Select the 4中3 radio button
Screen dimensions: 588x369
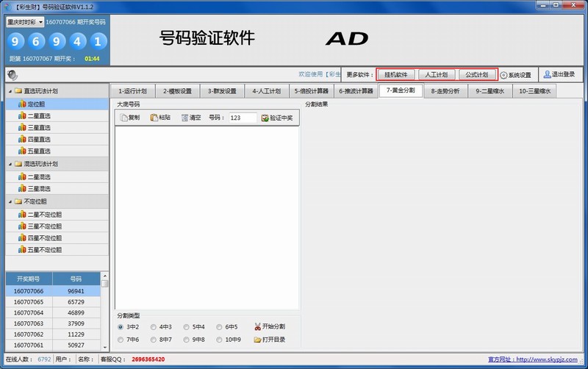click(154, 326)
